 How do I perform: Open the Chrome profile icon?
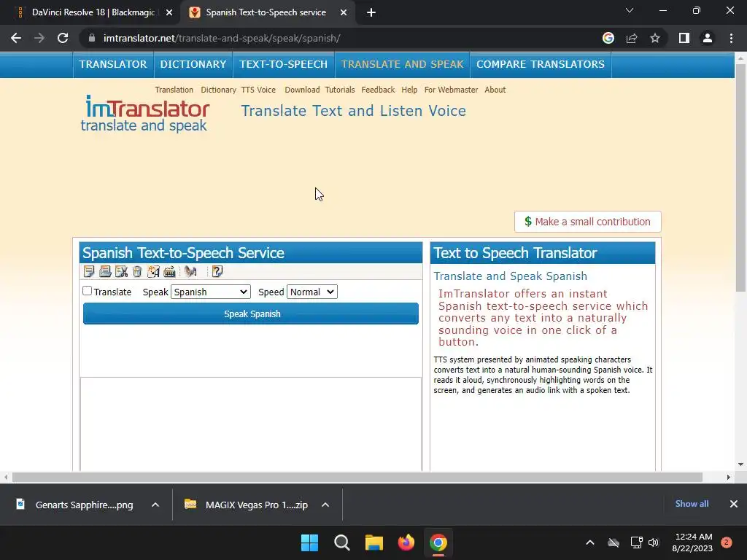coord(708,38)
